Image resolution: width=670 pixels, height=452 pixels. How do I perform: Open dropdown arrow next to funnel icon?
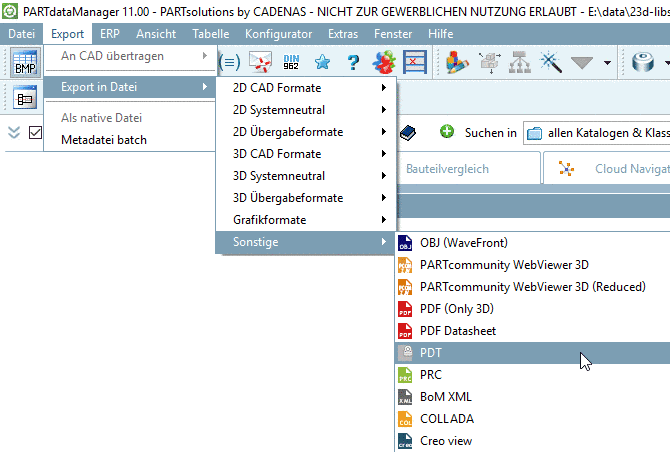tap(607, 63)
